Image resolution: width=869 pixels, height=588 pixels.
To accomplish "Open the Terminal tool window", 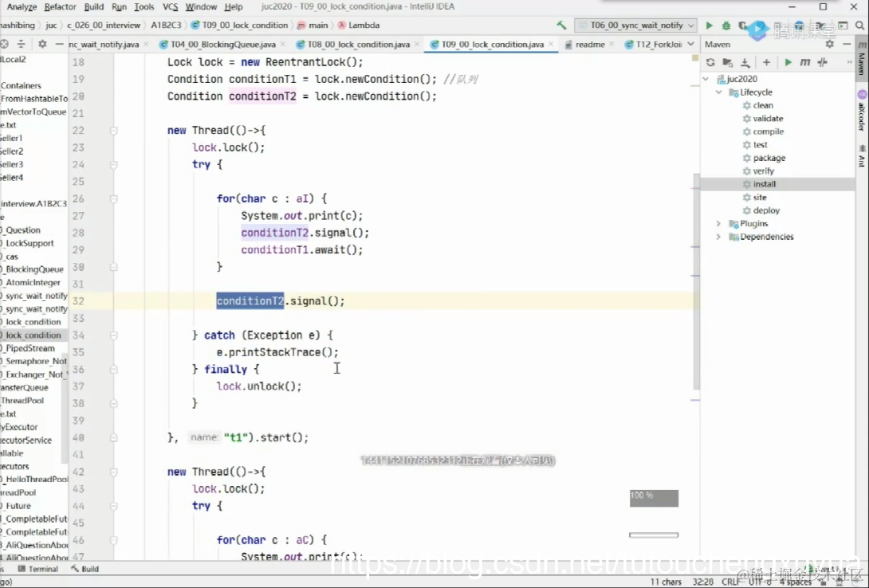I will pyautogui.click(x=38, y=569).
